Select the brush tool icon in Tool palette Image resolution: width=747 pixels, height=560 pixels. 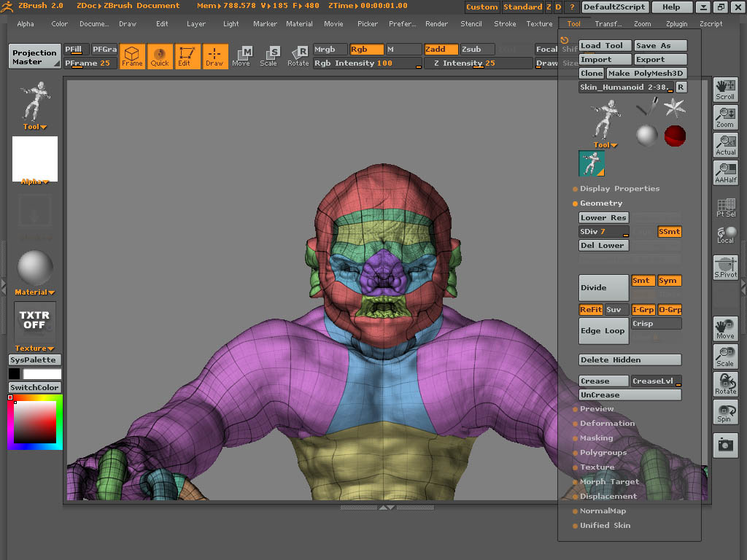click(x=646, y=106)
